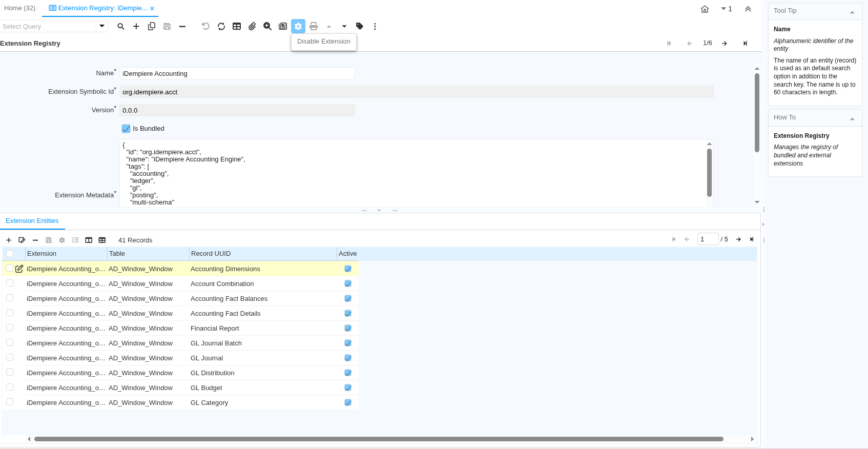Toggle Active checkbox for GL Category

348,402
